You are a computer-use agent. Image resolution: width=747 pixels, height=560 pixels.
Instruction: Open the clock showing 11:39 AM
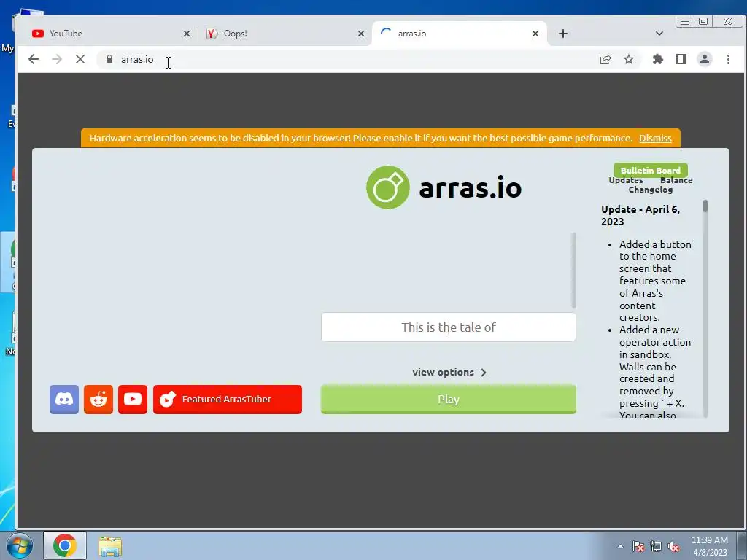point(709,546)
